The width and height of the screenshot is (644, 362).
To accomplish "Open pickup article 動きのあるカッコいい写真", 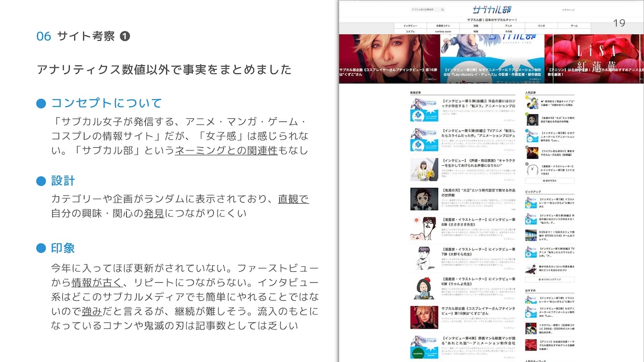I will (557, 268).
